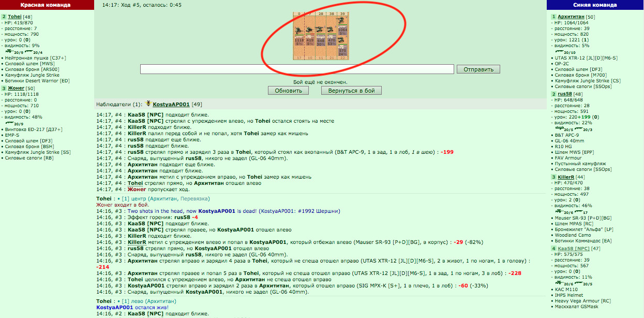Click the red -228 damage value in log

point(515,273)
